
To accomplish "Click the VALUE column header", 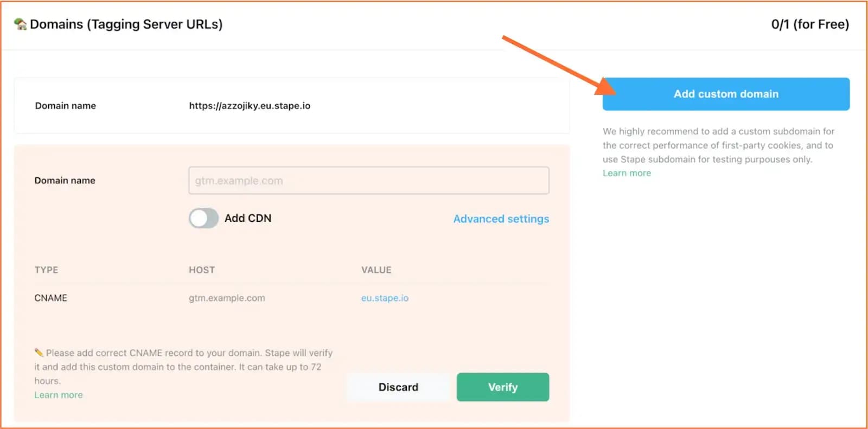I will (x=376, y=270).
